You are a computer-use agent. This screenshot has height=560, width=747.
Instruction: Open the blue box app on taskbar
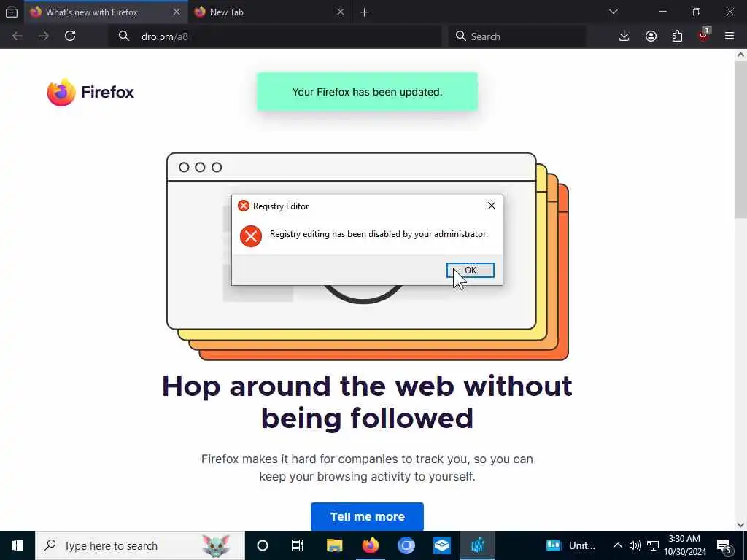(441, 545)
